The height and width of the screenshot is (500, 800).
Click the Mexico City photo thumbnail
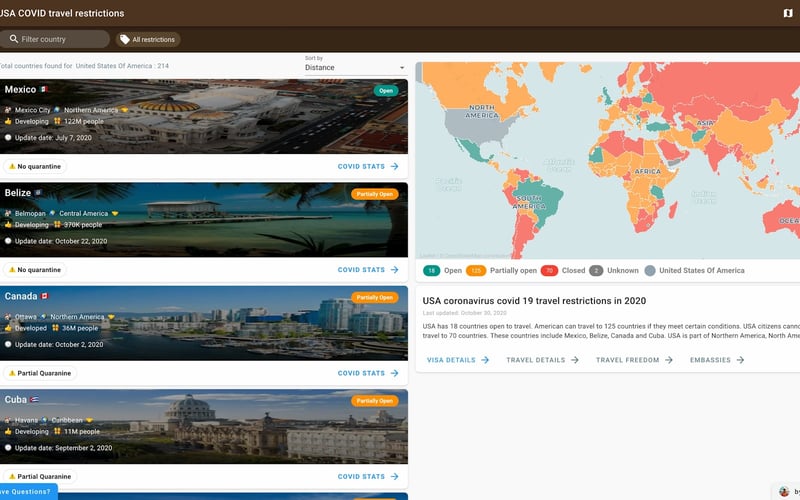[x=204, y=116]
